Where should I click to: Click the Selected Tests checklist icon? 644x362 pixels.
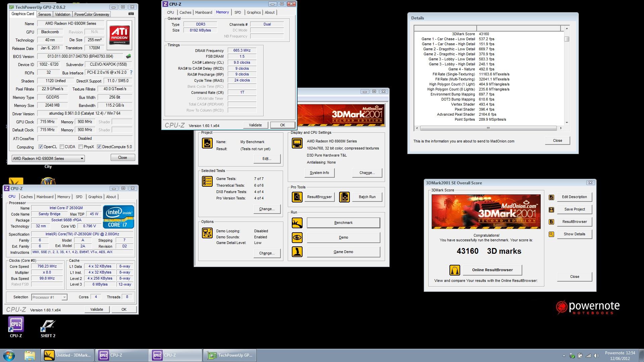207,181
